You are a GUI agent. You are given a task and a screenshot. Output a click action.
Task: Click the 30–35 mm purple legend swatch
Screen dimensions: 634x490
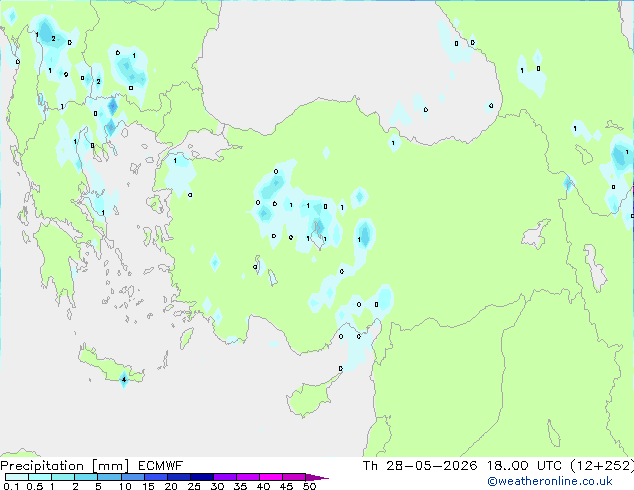click(225, 477)
